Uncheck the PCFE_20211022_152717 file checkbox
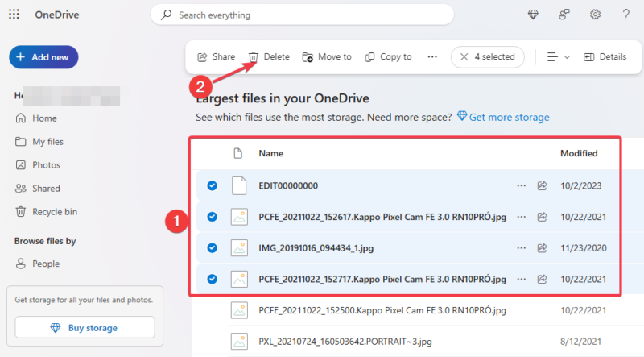The image size is (644, 357). point(212,280)
